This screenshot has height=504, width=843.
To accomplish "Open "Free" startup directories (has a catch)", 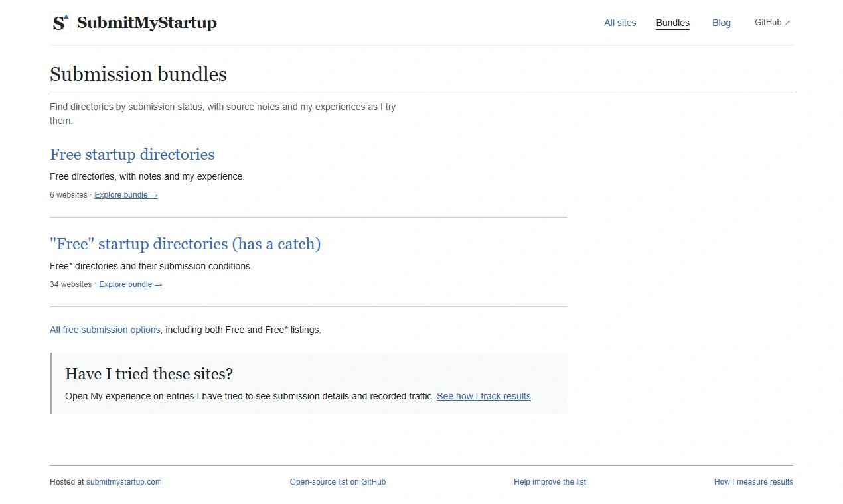I will 185,244.
